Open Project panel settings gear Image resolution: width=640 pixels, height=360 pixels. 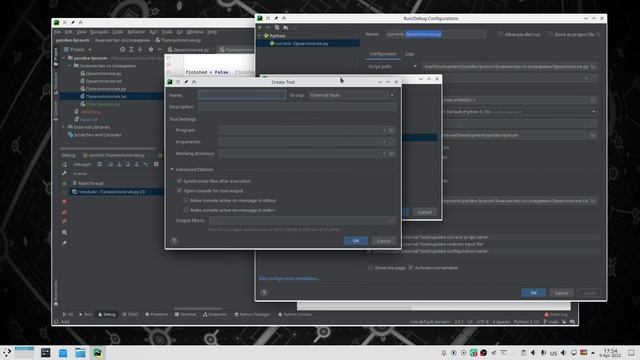point(151,49)
